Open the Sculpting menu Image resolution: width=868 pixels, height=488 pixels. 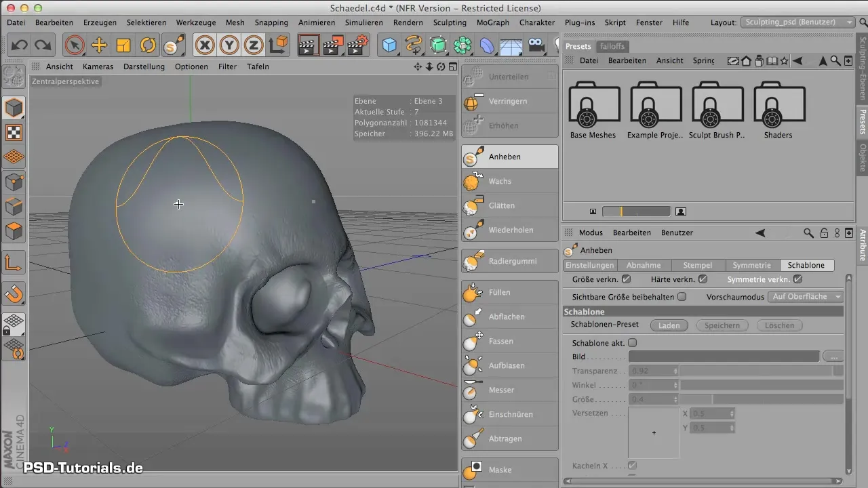449,22
